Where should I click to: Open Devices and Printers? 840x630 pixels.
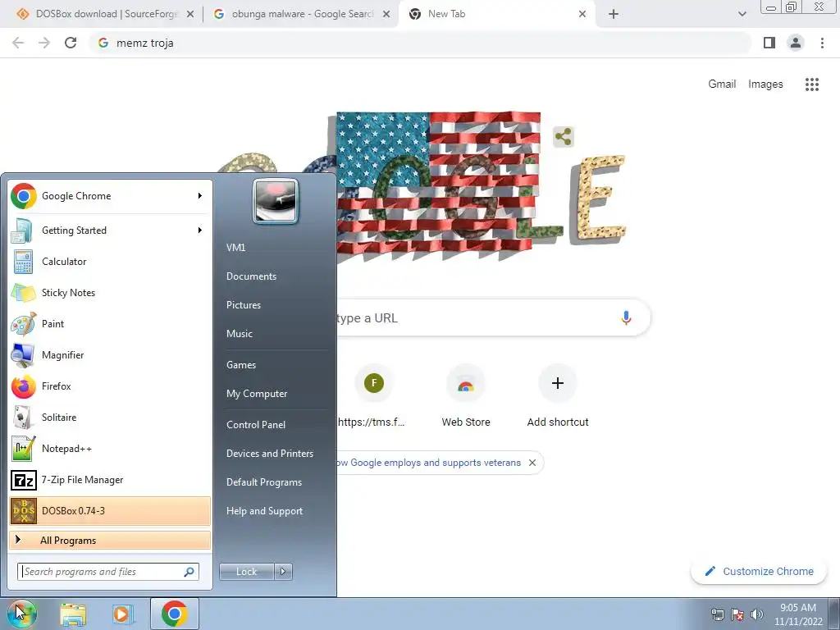click(269, 454)
